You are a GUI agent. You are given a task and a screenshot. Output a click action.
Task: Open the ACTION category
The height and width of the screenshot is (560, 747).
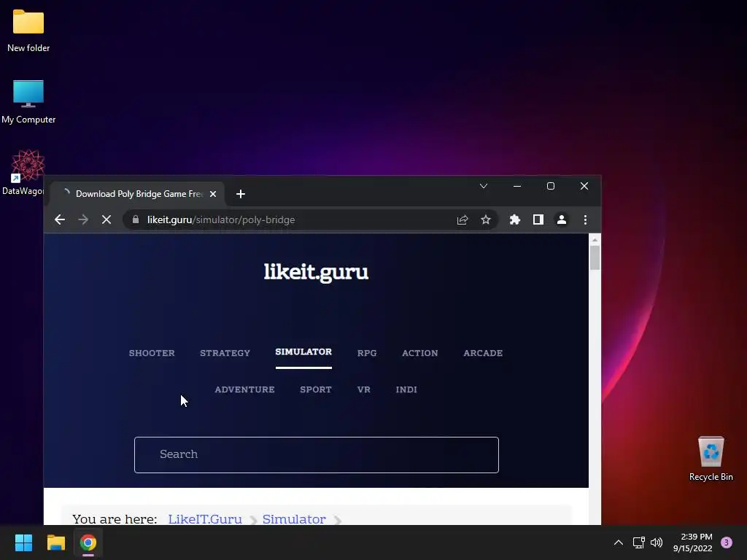[x=419, y=353]
